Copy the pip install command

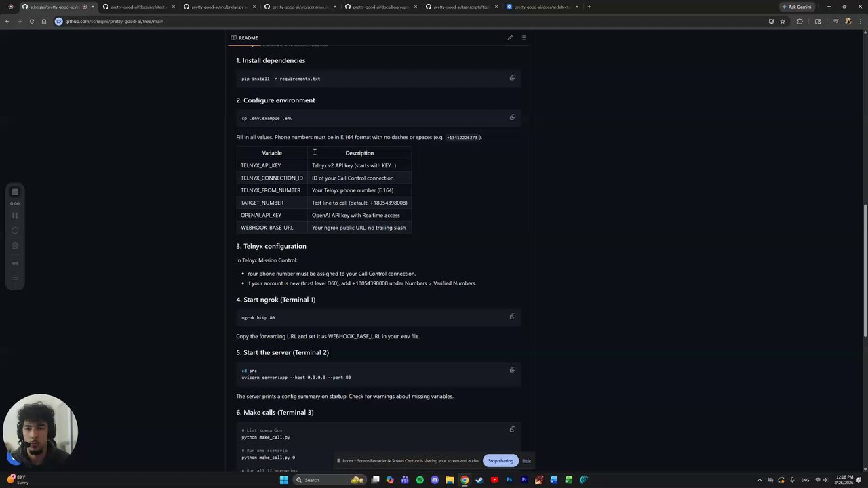[513, 78]
